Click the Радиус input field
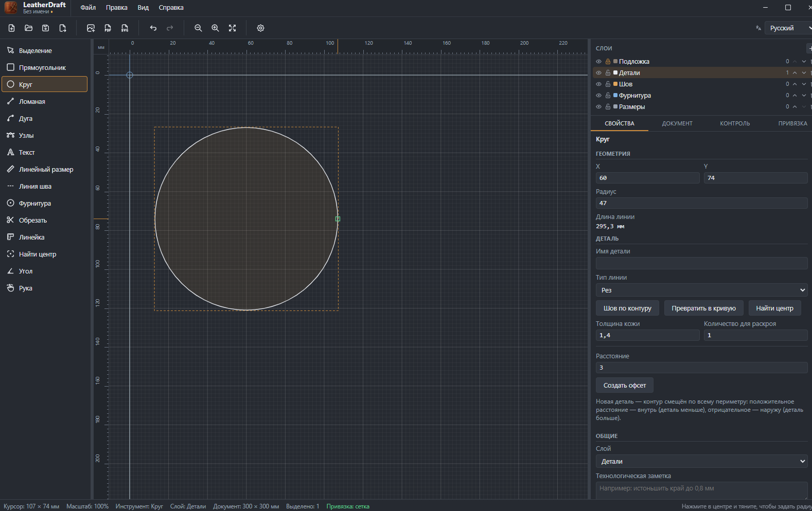 coord(701,203)
